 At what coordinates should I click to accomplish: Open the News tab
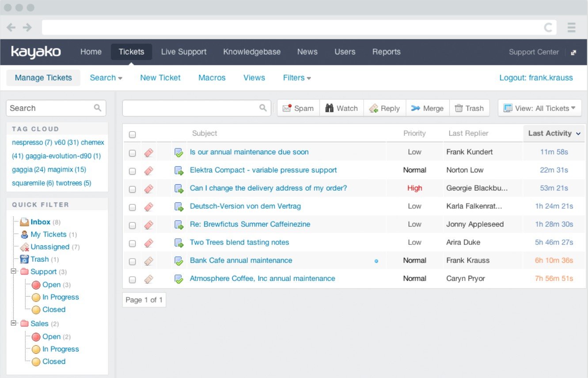307,52
